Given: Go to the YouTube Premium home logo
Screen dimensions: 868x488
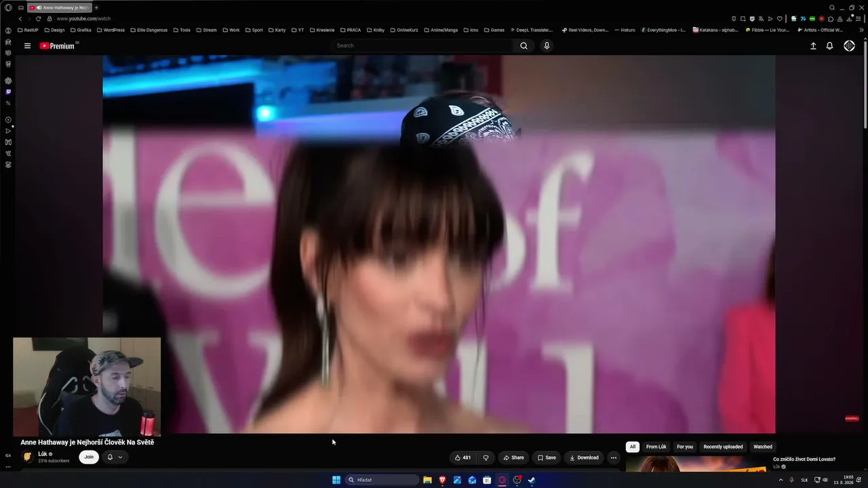Looking at the screenshot, I should [58, 45].
